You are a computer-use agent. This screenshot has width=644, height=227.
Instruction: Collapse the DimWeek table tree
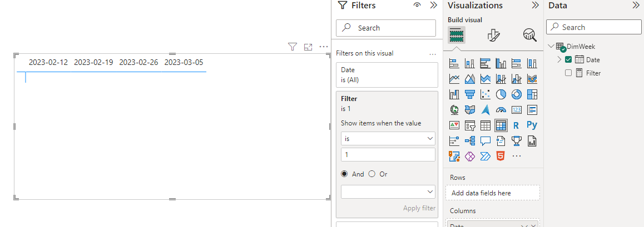[x=551, y=46]
